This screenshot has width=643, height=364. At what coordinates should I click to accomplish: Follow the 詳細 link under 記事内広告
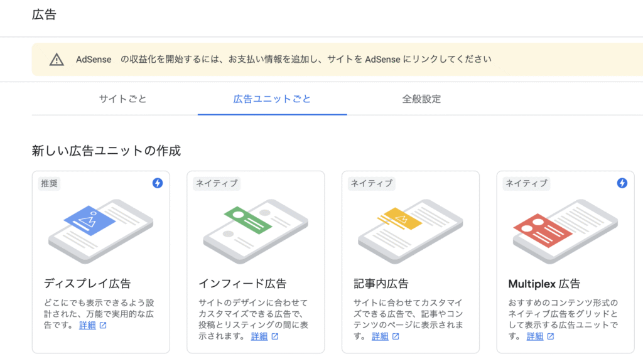tap(380, 336)
